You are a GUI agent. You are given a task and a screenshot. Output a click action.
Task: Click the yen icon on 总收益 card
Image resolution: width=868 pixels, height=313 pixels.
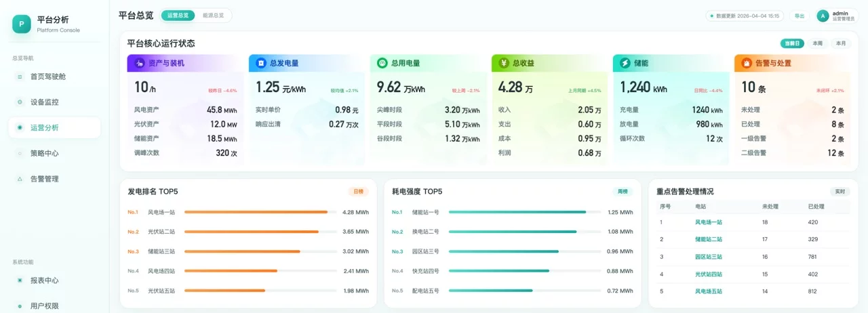pyautogui.click(x=504, y=63)
